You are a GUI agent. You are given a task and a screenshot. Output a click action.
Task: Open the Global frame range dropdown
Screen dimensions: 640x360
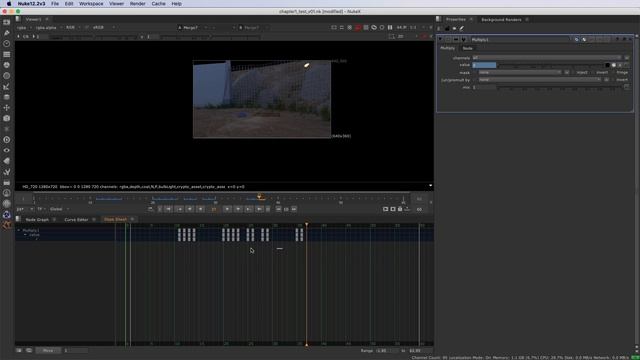click(x=59, y=209)
